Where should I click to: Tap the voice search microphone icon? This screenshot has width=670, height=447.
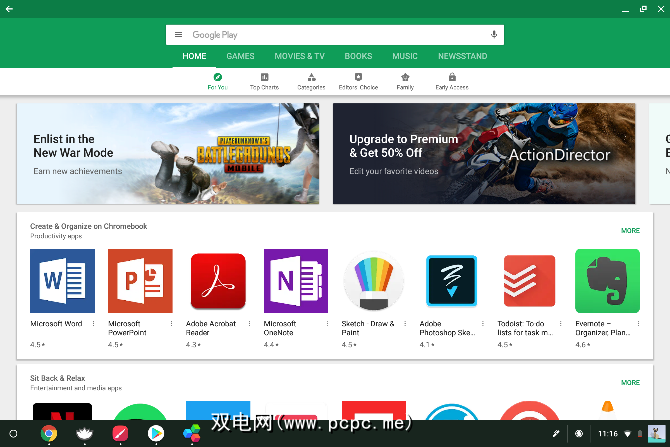493,35
